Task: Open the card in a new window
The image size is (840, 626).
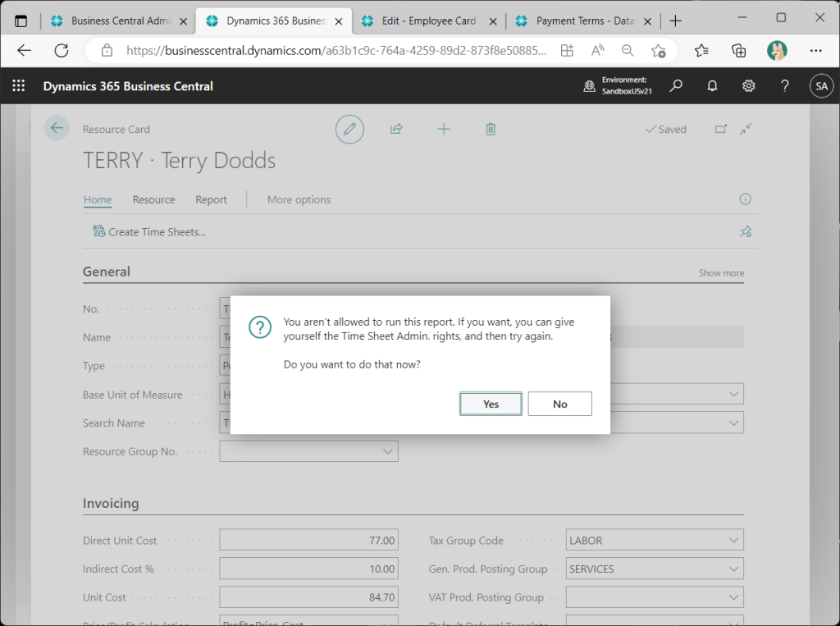Action: (721, 129)
